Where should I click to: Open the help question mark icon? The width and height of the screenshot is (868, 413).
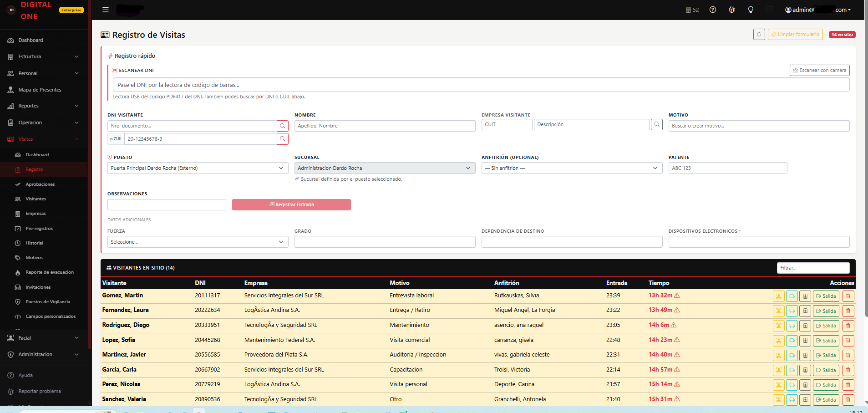pos(713,10)
